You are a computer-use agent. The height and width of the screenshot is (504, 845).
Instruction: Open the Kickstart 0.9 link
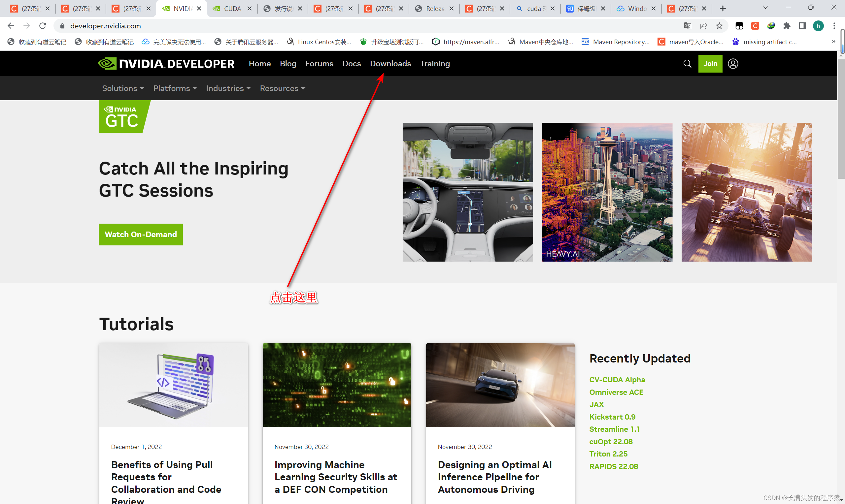(x=612, y=417)
